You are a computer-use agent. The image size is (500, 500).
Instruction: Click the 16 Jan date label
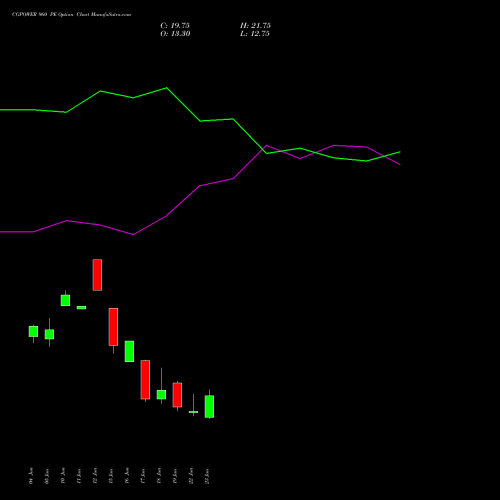click(127, 476)
